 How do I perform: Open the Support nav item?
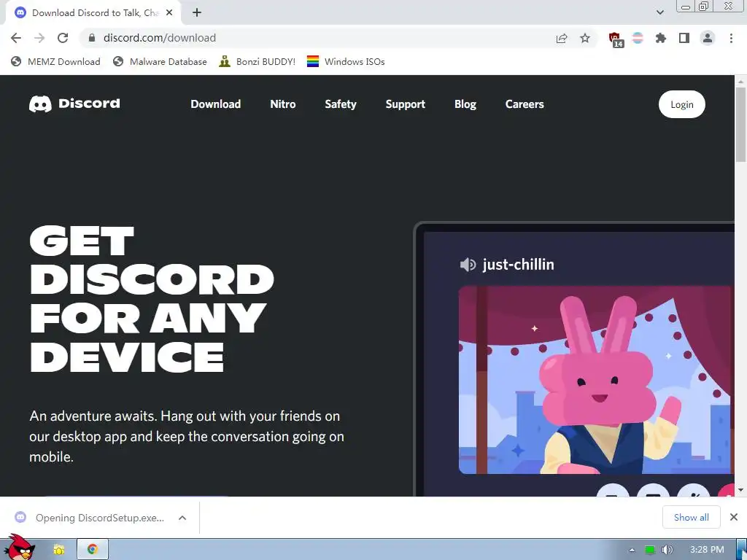(x=406, y=104)
